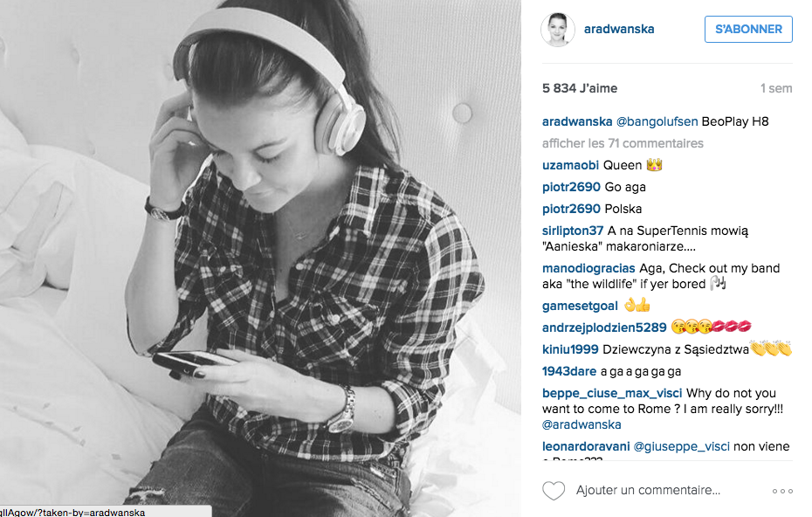Screen dimensions: 812x517
Task: Click the '1 sem' post timestamp
Action: pyautogui.click(x=775, y=88)
